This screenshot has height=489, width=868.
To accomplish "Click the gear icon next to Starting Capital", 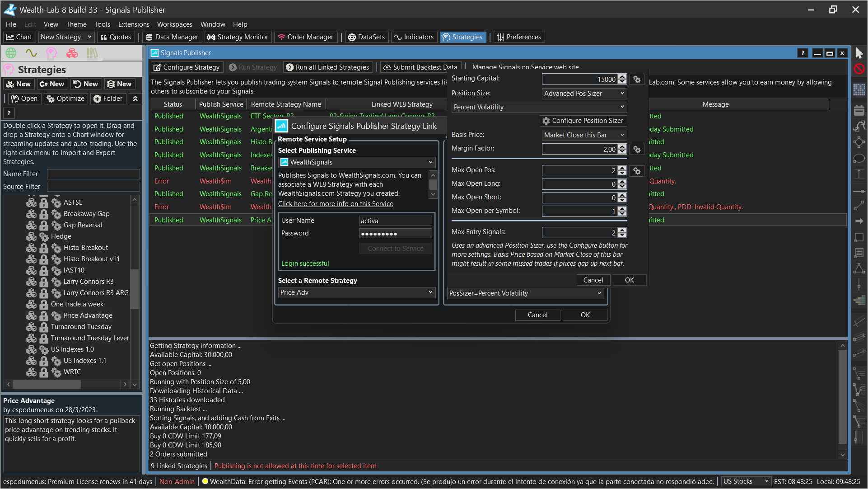I will (637, 79).
